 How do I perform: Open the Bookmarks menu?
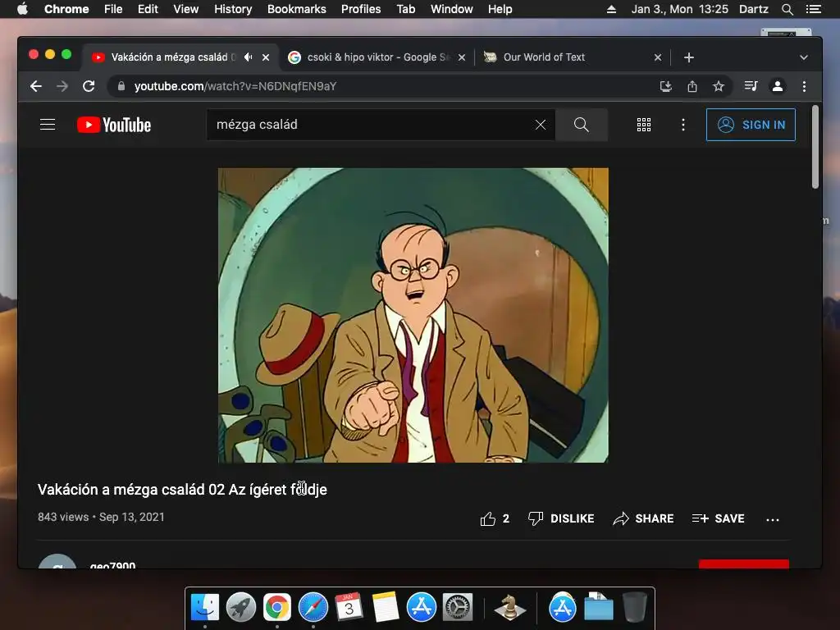pos(297,9)
